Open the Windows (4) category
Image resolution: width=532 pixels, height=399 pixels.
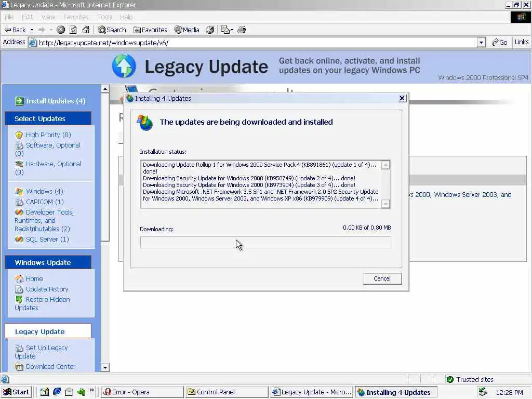click(x=45, y=191)
